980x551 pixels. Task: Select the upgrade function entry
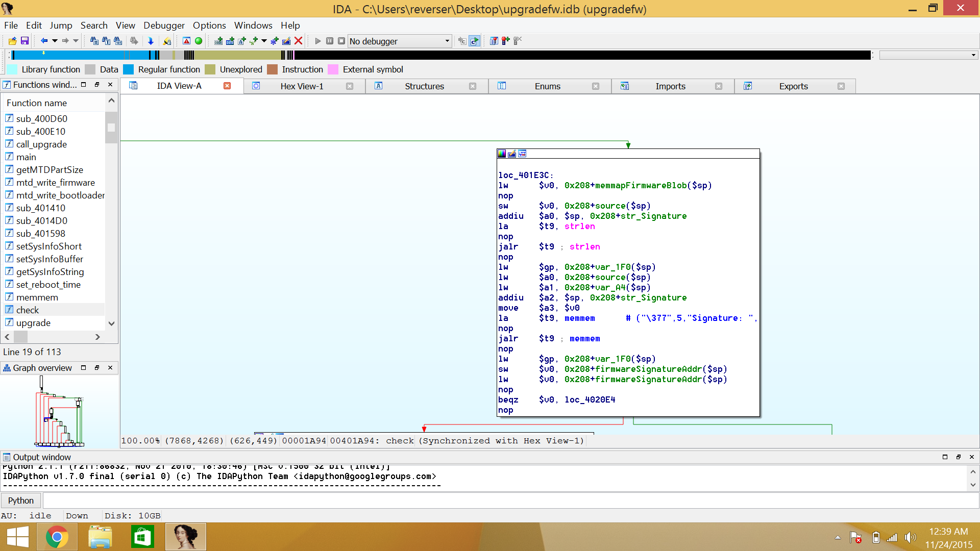coord(33,323)
